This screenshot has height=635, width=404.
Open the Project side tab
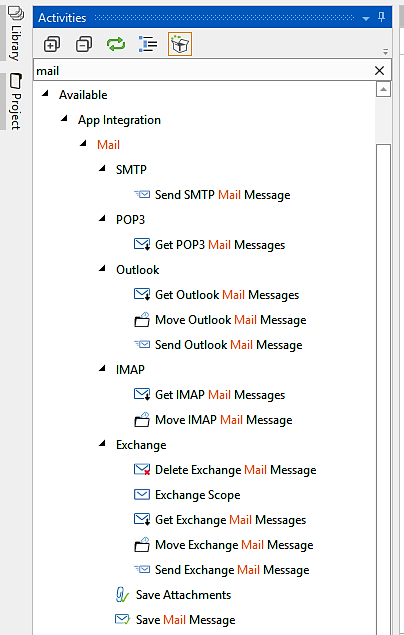click(15, 101)
